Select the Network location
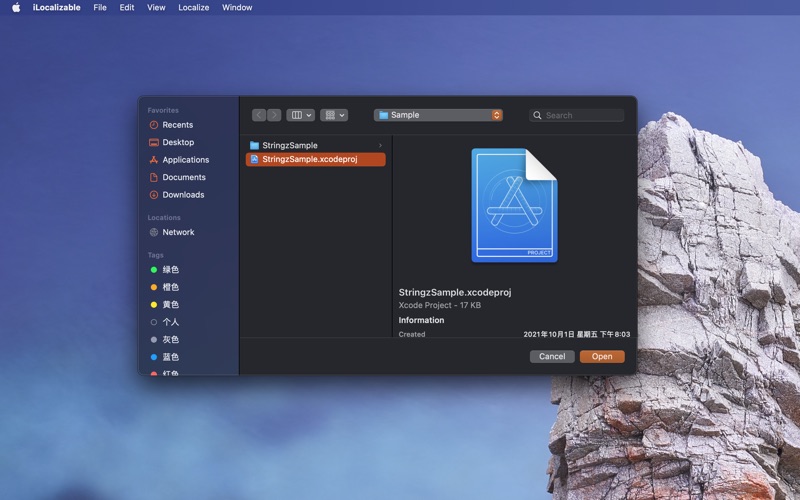Viewport: 800px width, 500px height. click(172, 232)
